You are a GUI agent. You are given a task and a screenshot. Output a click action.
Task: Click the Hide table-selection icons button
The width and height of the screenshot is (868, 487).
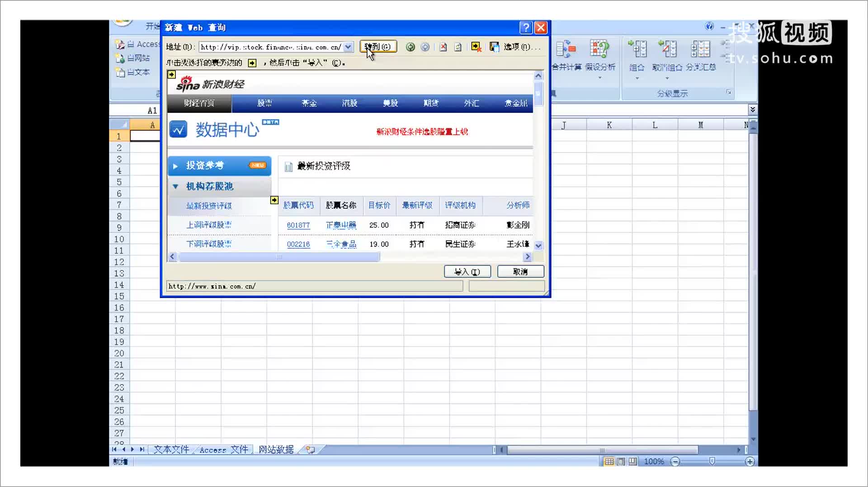click(476, 47)
